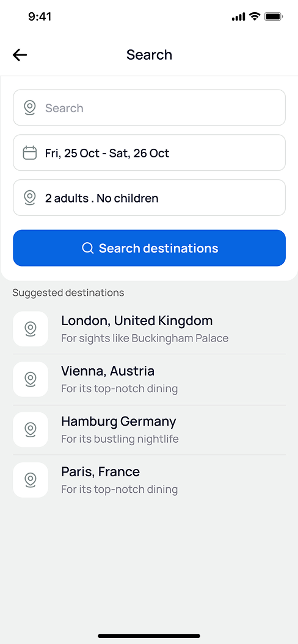Tap the Hamburg location pin icon

point(31,429)
